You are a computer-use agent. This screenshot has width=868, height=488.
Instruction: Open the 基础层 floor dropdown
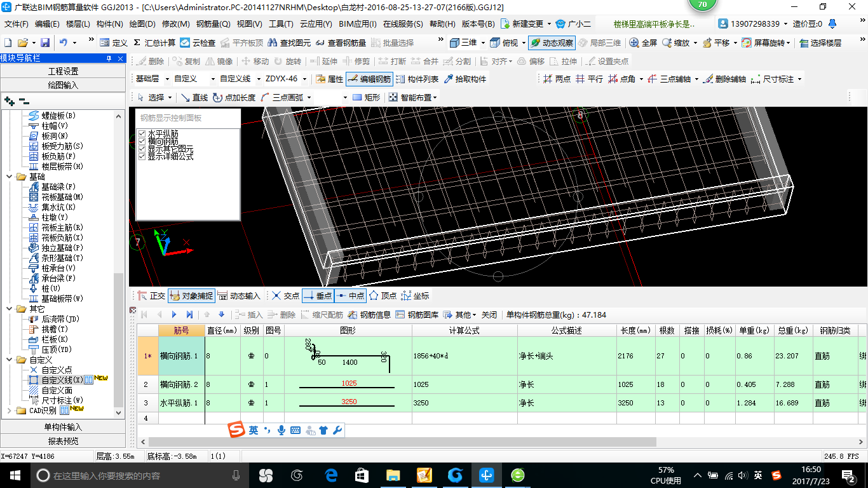(x=167, y=79)
